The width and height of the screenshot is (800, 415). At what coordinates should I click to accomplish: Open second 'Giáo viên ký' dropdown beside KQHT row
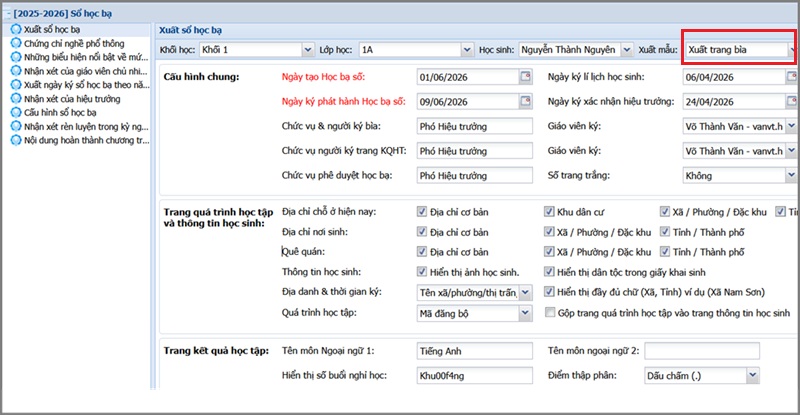[791, 151]
